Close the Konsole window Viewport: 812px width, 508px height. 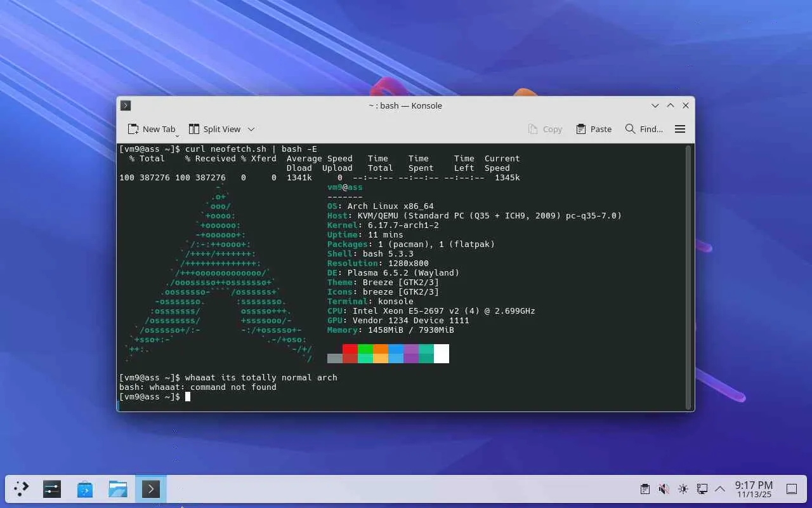686,105
